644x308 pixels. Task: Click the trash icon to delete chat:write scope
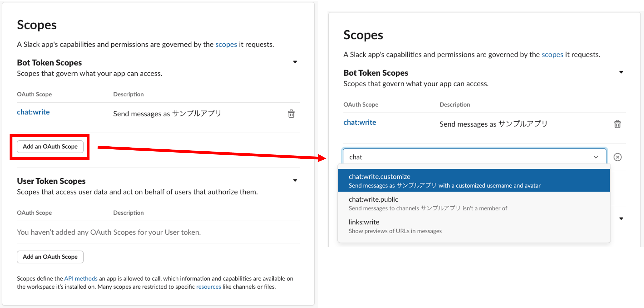292,114
